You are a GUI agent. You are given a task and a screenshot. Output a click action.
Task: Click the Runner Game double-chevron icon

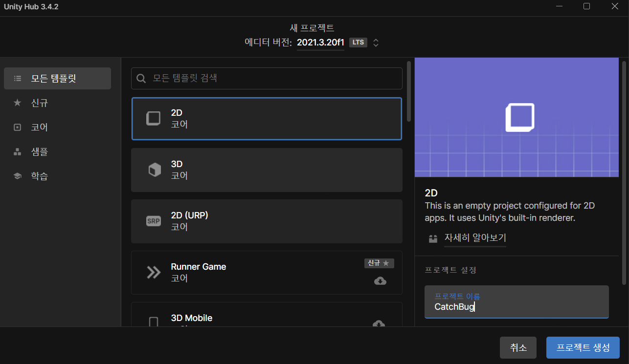click(x=154, y=273)
